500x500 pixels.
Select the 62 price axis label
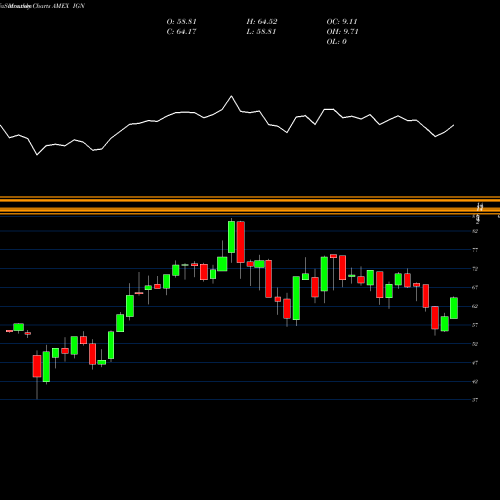click(475, 306)
